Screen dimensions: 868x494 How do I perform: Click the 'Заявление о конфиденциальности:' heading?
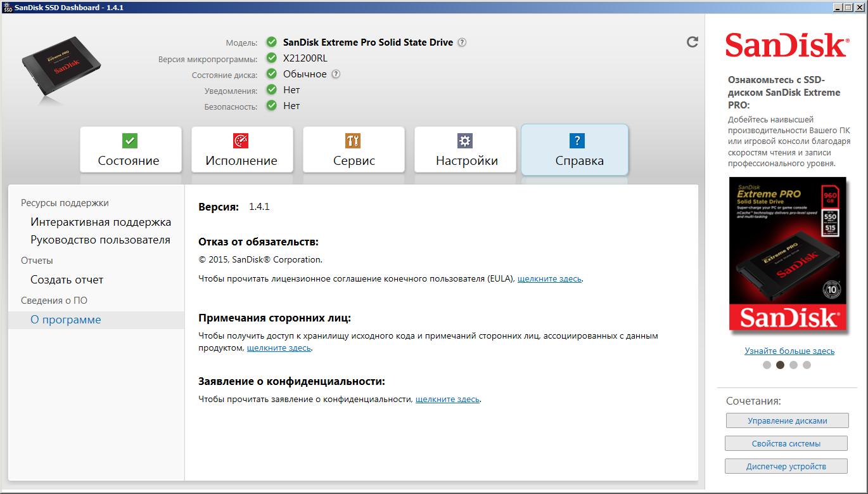[291, 381]
